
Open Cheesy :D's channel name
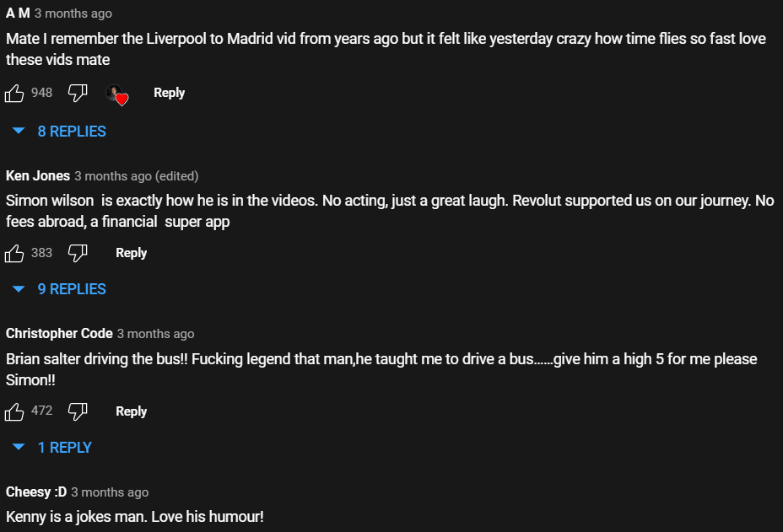[36, 492]
